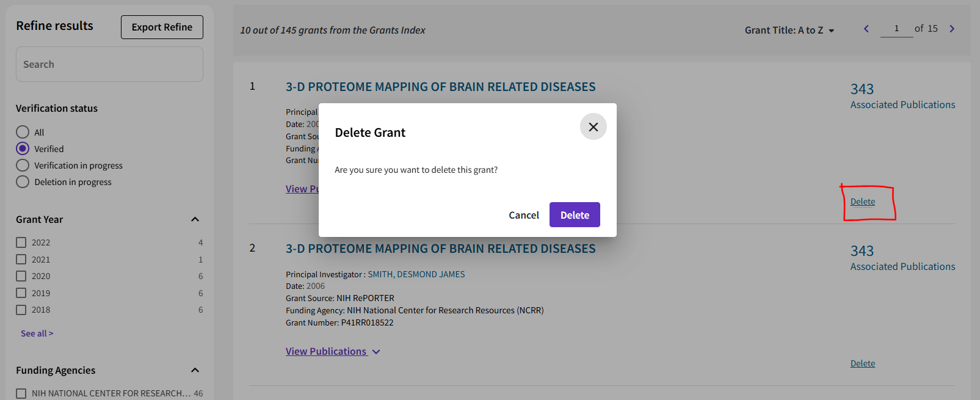This screenshot has width=980, height=400.
Task: Click the page number input box
Action: tap(896, 29)
